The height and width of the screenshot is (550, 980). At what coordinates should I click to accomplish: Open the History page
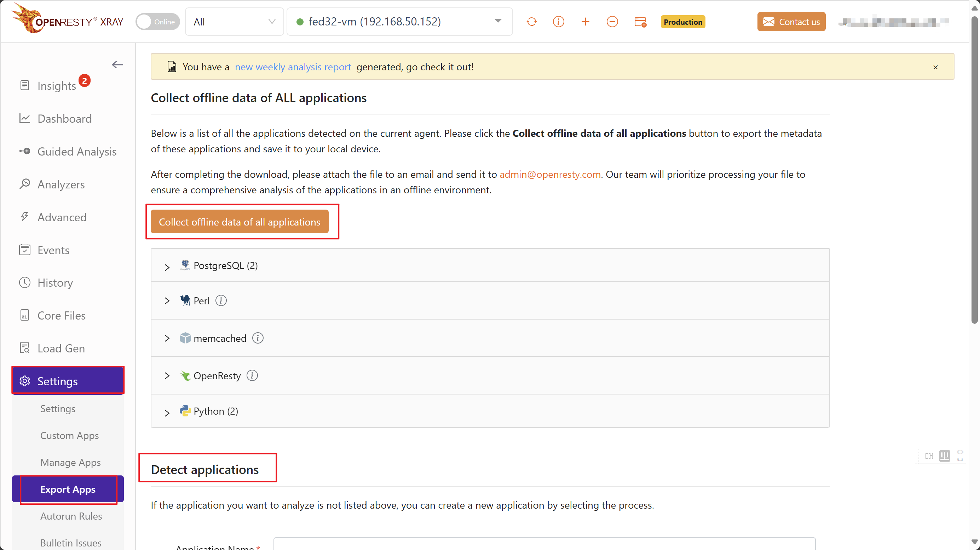click(x=55, y=282)
